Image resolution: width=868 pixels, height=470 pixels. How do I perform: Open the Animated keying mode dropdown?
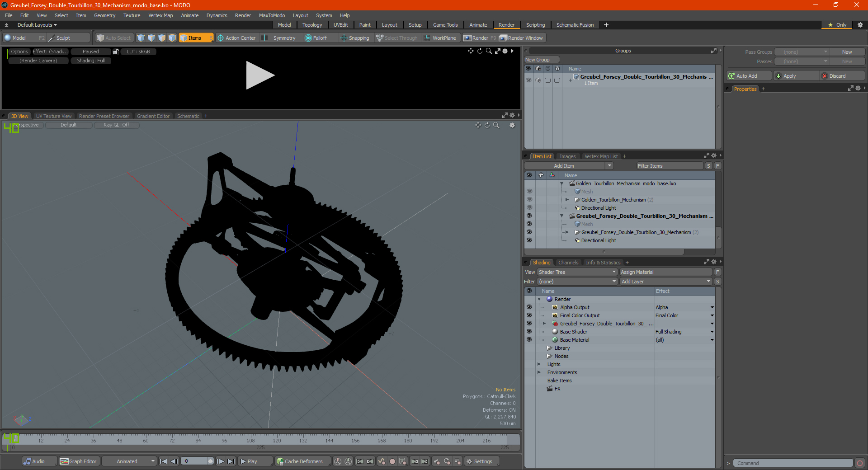(129, 461)
